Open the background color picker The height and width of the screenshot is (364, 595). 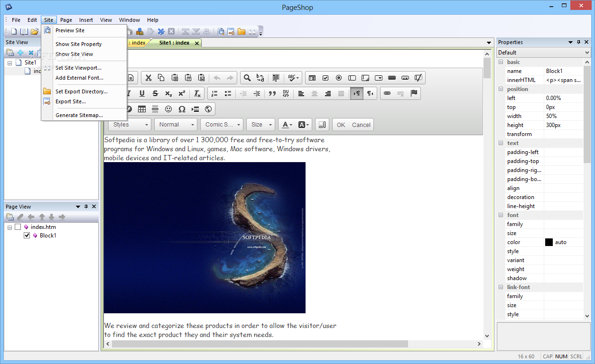coord(304,125)
